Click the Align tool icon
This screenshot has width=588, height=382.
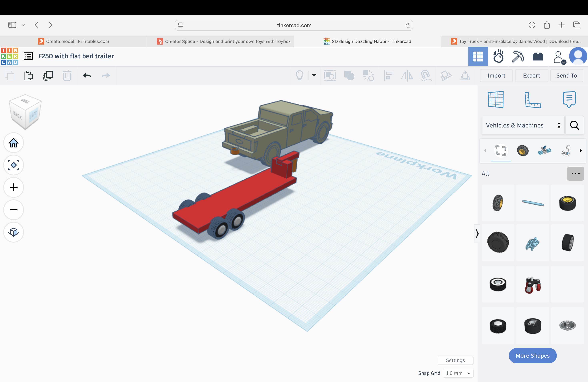(x=388, y=76)
